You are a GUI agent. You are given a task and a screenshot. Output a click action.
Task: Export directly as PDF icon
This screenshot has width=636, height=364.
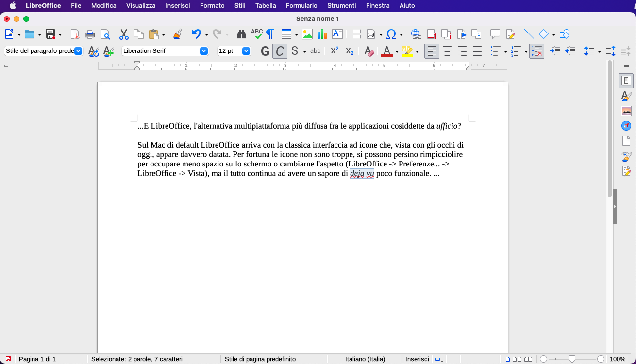tap(75, 34)
